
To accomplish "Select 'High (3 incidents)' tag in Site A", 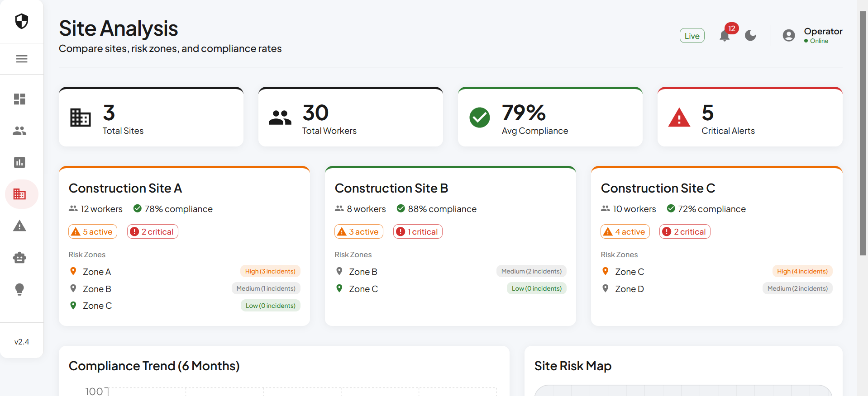I will (270, 271).
